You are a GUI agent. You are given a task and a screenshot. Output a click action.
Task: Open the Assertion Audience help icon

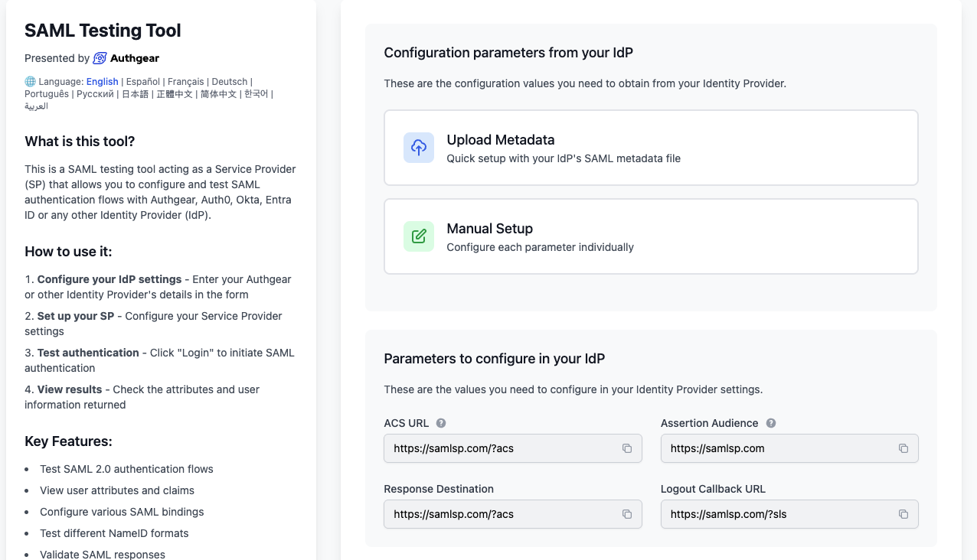click(x=771, y=423)
